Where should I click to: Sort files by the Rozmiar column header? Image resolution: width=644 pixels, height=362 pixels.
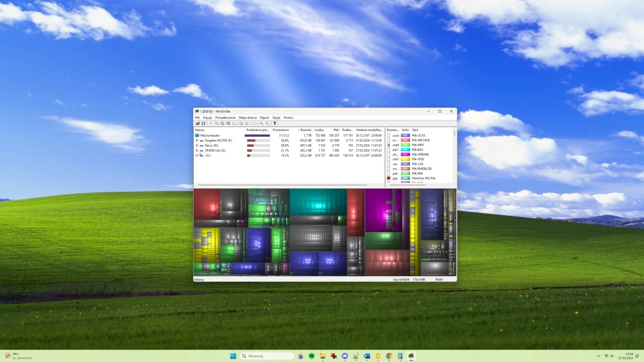[x=304, y=130]
